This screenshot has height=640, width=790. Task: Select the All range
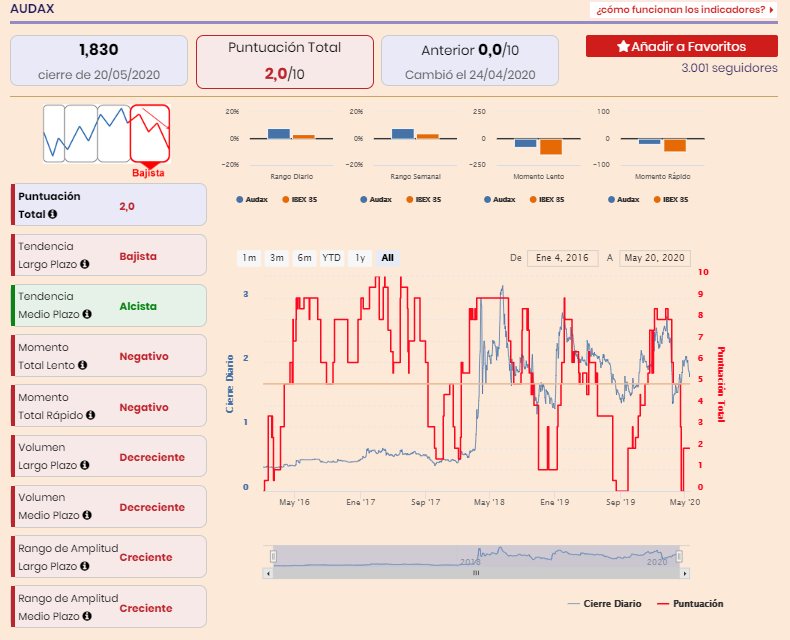click(387, 258)
